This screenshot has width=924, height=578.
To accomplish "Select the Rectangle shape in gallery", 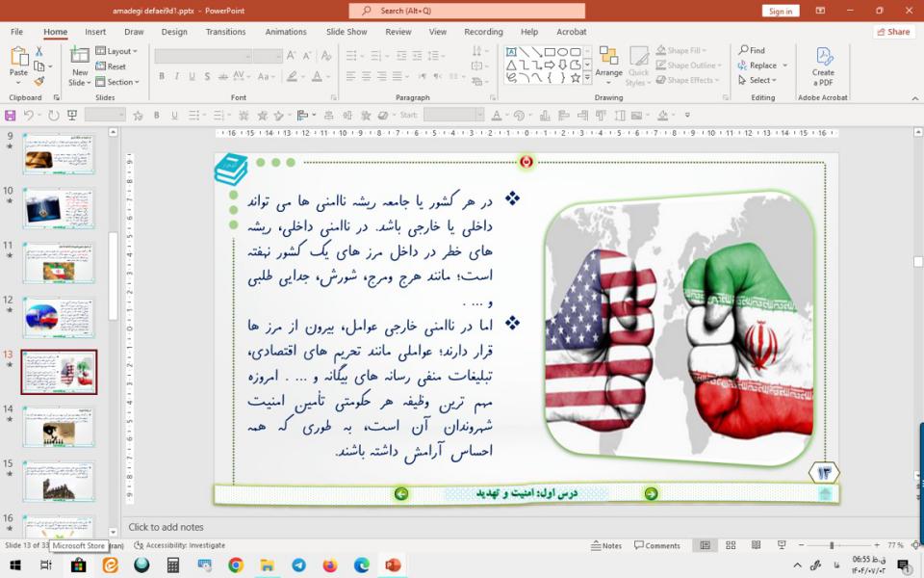I will pos(550,52).
